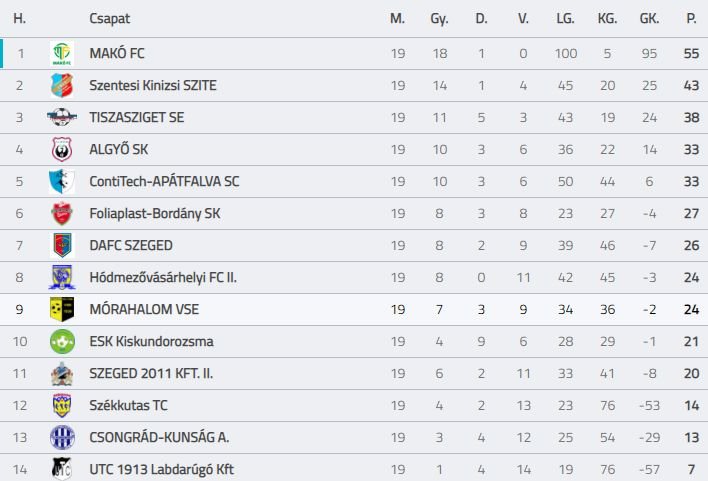Open the SZEGED 2011 KFT. II. link
The height and width of the screenshot is (481, 708).
tap(151, 374)
